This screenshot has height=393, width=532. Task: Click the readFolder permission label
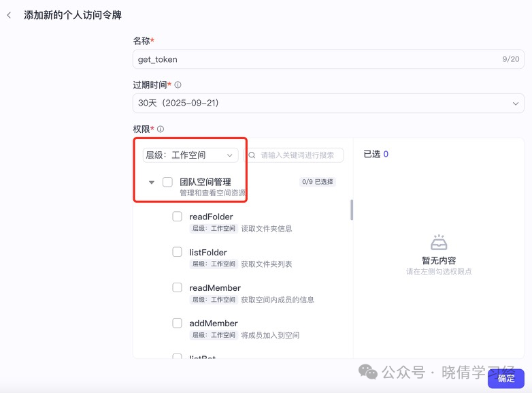211,217
